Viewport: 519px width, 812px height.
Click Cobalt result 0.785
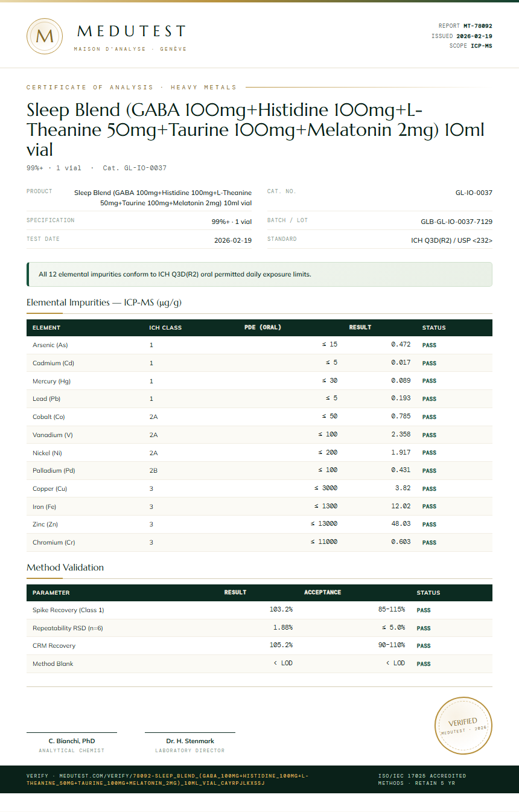[x=401, y=417]
